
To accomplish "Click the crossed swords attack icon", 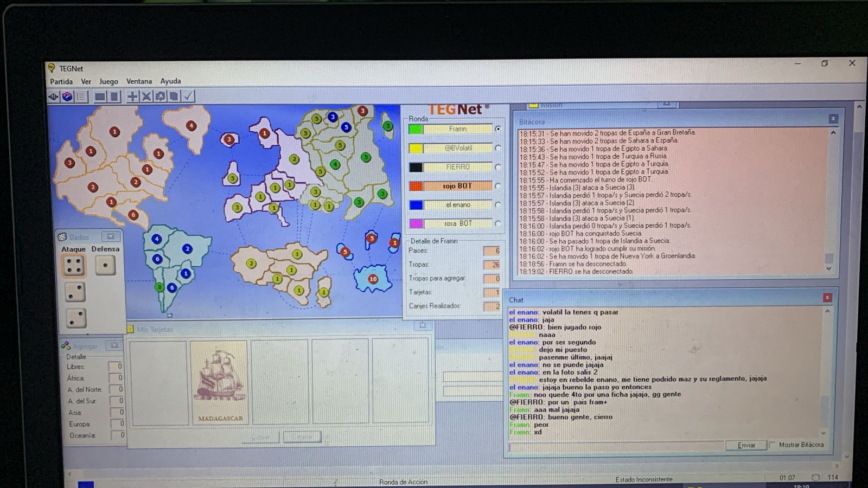I will click(x=146, y=97).
